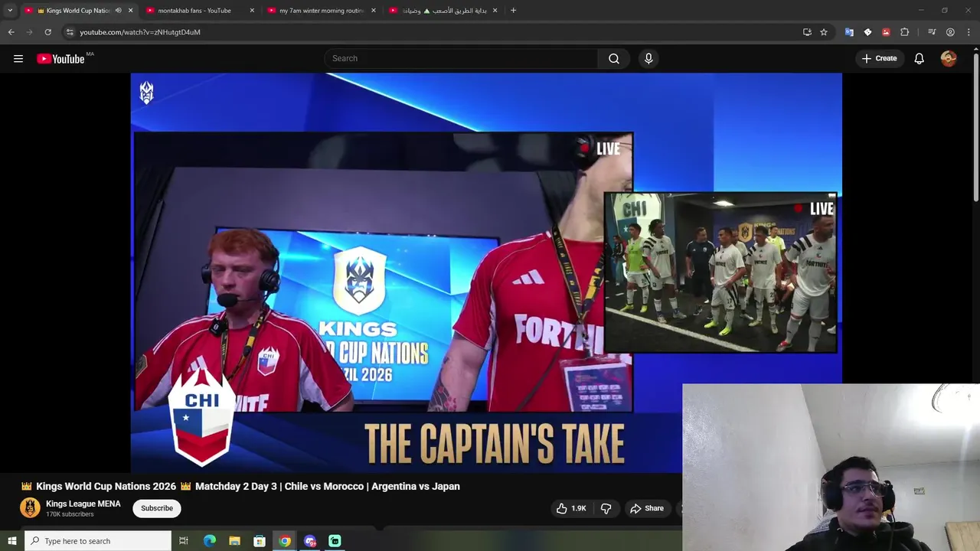Subscribe to Kings League MENA
The height and width of the screenshot is (551, 980).
pos(157,508)
